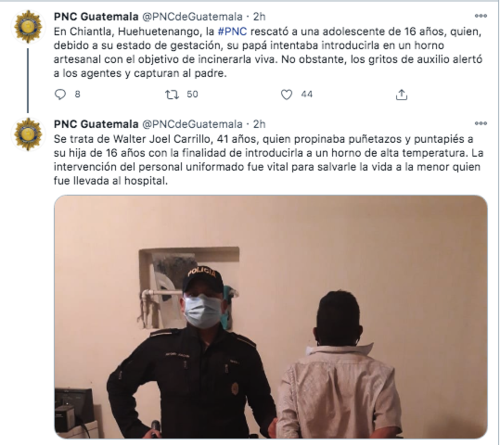This screenshot has width=500, height=445.
Task: Open more options on the first tweet
Action: click(x=481, y=16)
